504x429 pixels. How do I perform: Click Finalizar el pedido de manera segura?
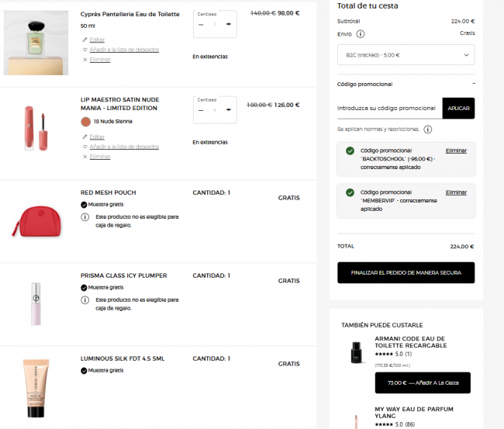(406, 273)
